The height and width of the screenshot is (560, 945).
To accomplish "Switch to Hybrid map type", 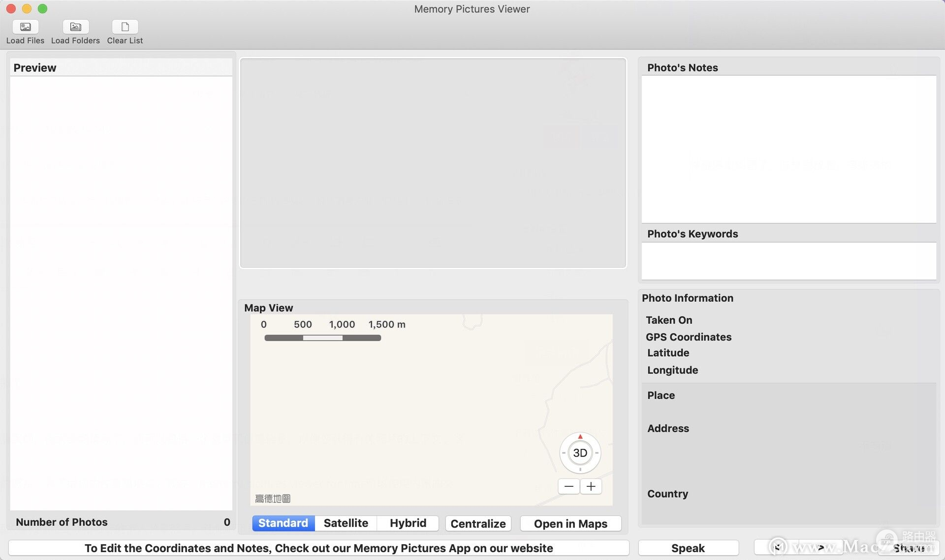I will (x=408, y=523).
